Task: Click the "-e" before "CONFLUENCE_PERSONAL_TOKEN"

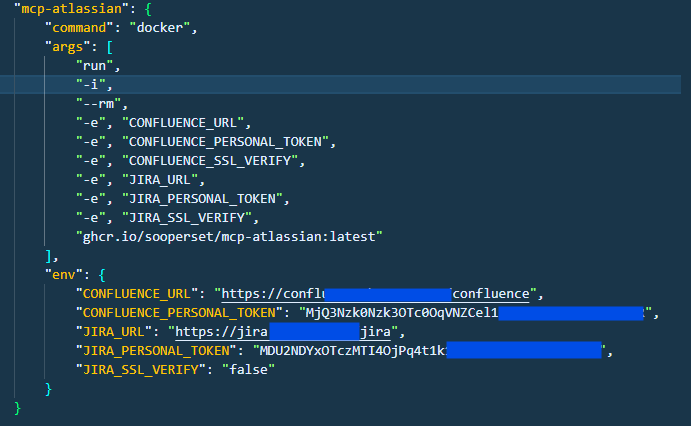Action: coord(91,141)
